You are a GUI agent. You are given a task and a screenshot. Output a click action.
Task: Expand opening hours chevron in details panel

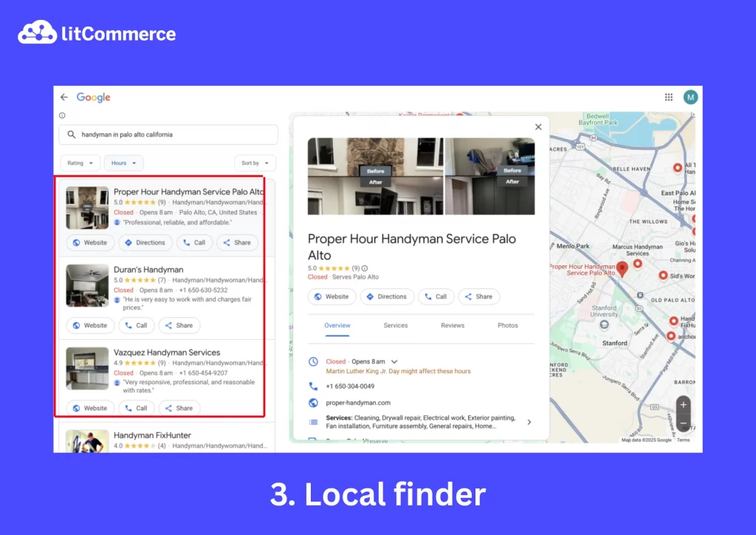click(394, 361)
